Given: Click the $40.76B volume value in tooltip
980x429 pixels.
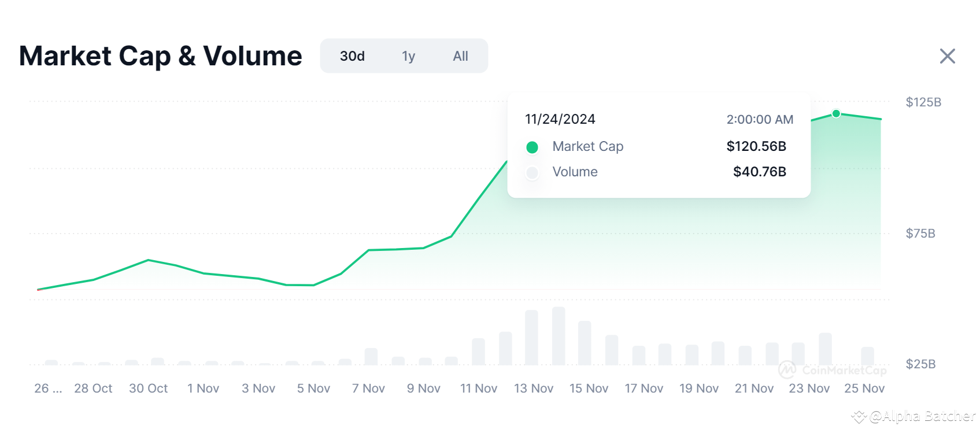Looking at the screenshot, I should click(x=759, y=172).
